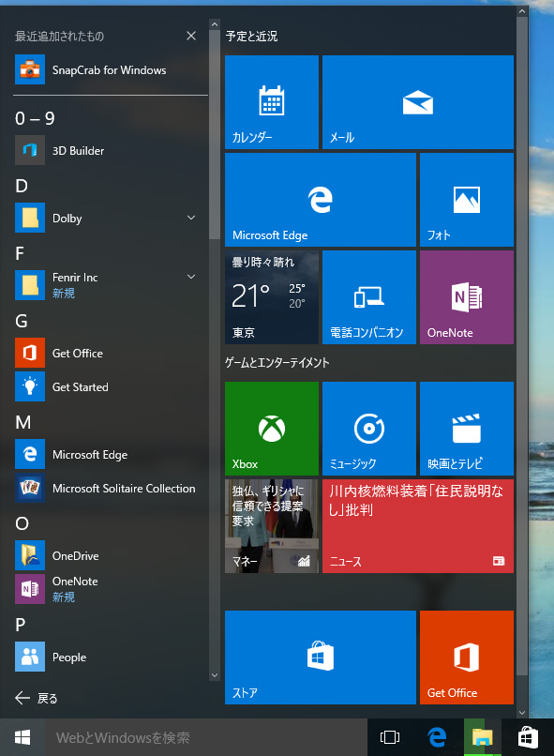This screenshot has height=756, width=554.
Task: Open the メール mail tile
Action: click(x=418, y=101)
